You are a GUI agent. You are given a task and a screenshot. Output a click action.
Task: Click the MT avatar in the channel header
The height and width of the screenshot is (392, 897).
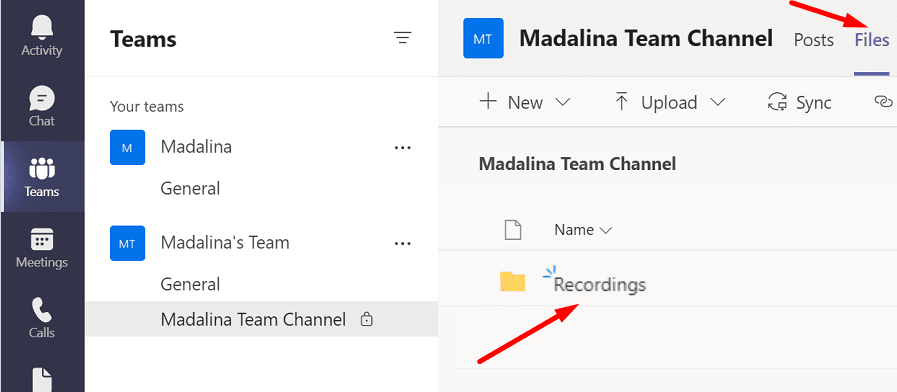pyautogui.click(x=483, y=38)
